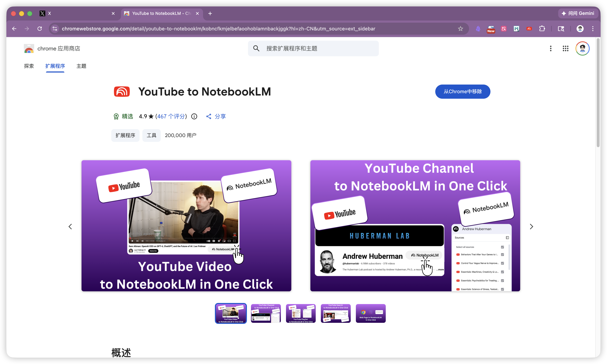Open Chrome's three-dot menu

click(593, 29)
